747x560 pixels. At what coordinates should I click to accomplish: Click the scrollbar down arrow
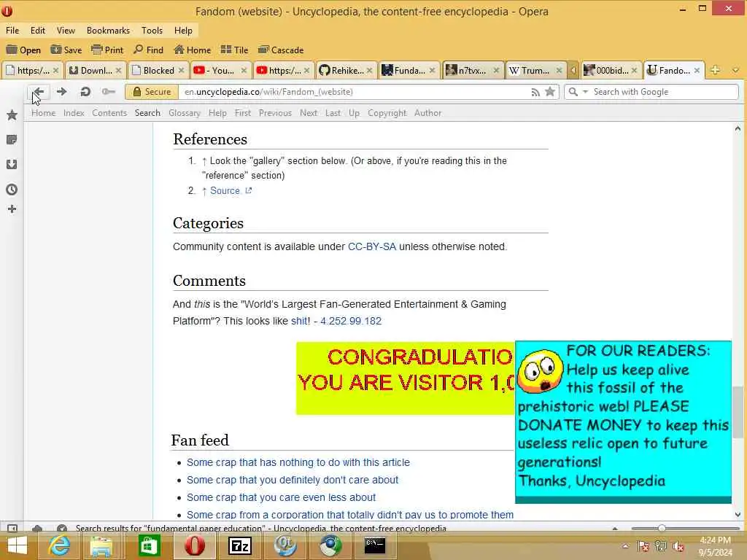738,514
